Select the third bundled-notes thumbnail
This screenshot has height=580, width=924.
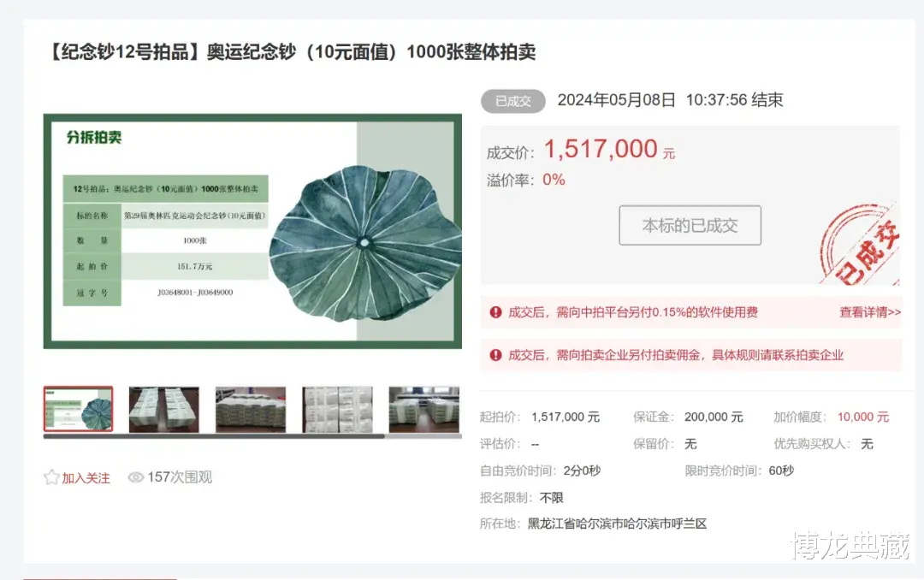point(250,408)
